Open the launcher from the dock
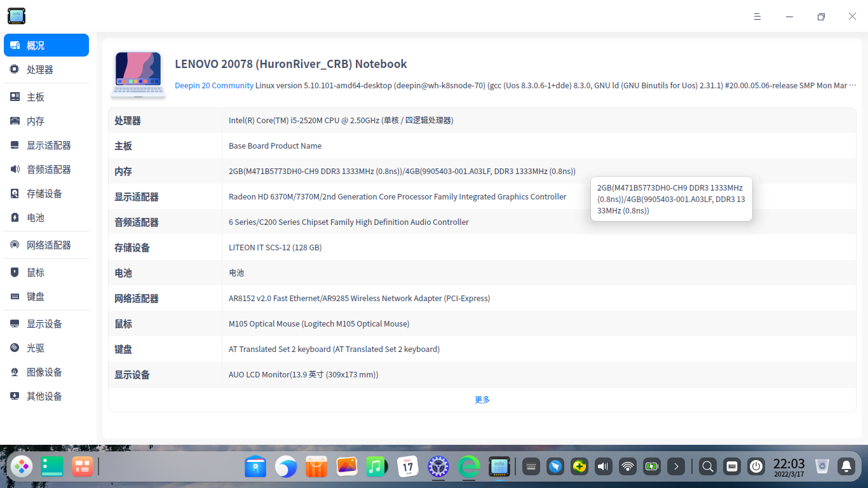The image size is (868, 488). coord(22,466)
